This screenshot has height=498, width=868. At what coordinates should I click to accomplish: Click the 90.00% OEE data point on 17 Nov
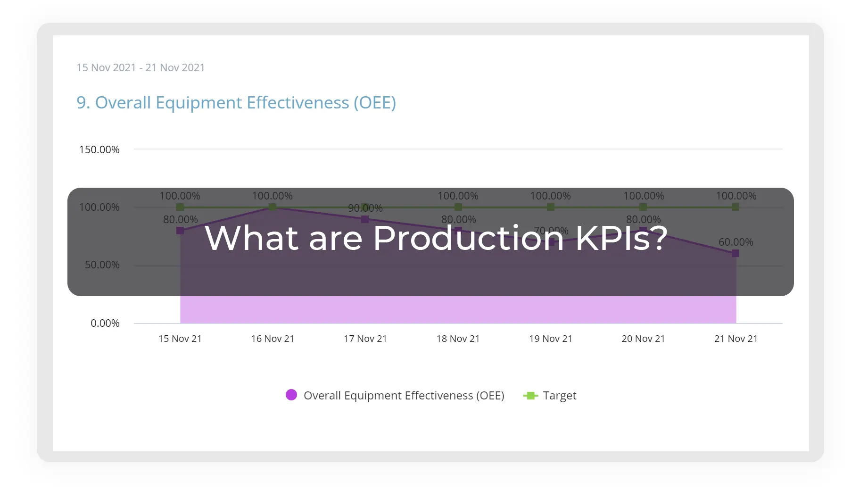pos(365,219)
